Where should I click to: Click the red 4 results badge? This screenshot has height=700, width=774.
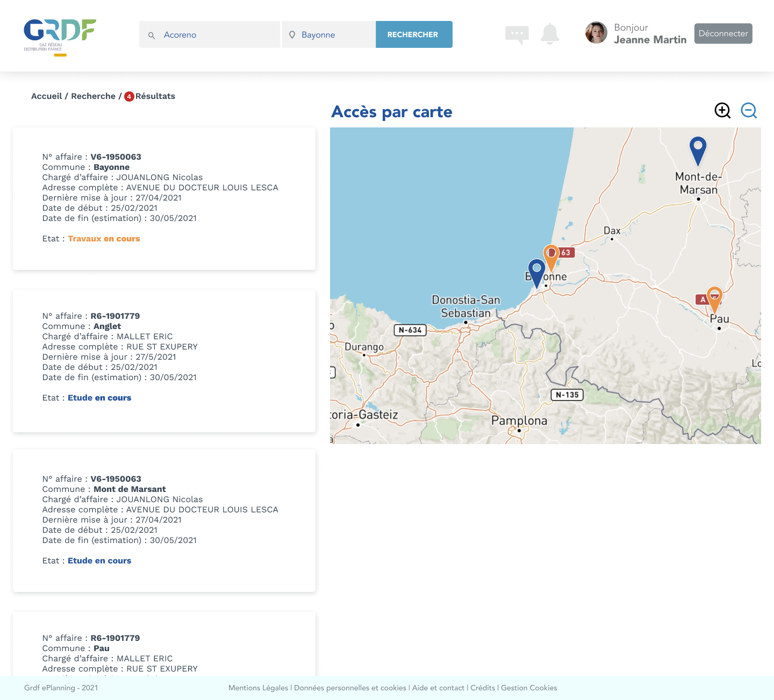point(129,97)
